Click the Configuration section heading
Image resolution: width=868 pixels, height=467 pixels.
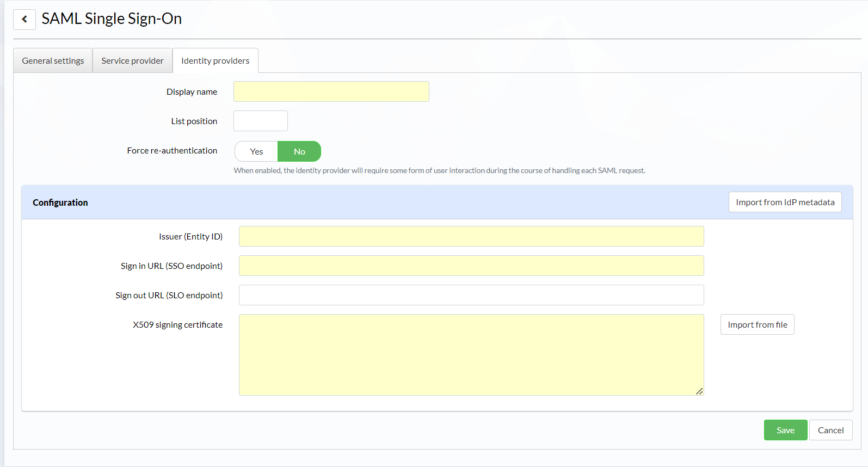click(60, 202)
